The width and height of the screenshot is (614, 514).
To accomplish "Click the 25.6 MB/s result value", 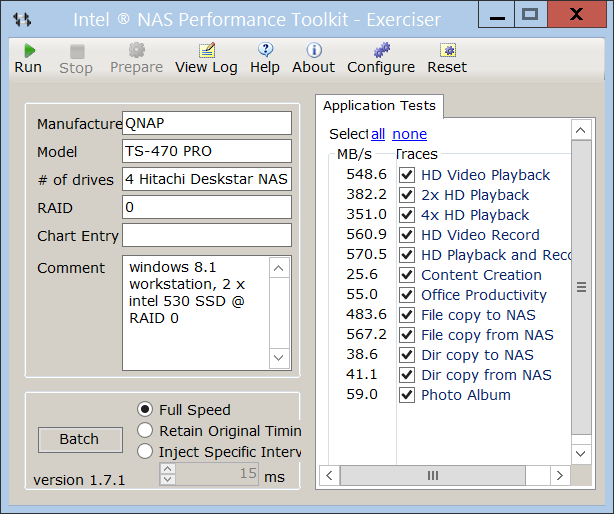I will pos(362,275).
